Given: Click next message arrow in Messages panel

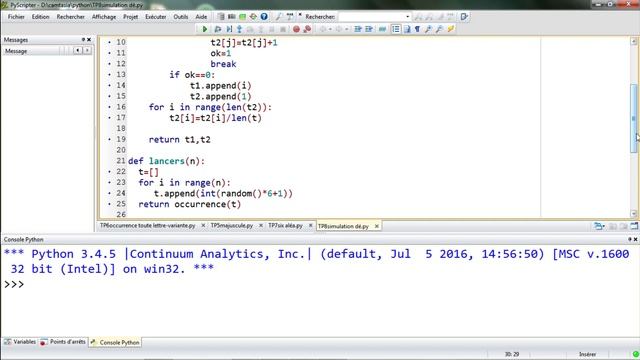Looking at the screenshot, I should tap(87, 51).
